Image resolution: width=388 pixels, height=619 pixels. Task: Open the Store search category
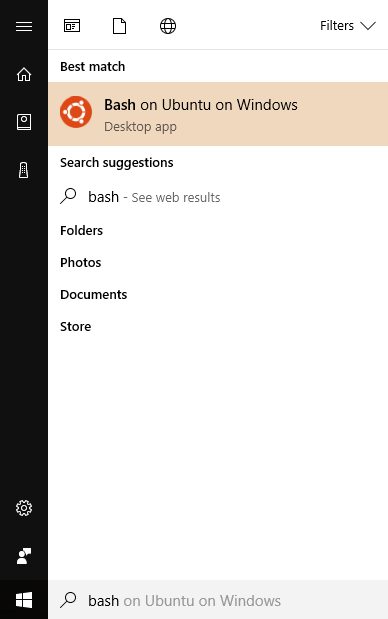pos(75,326)
